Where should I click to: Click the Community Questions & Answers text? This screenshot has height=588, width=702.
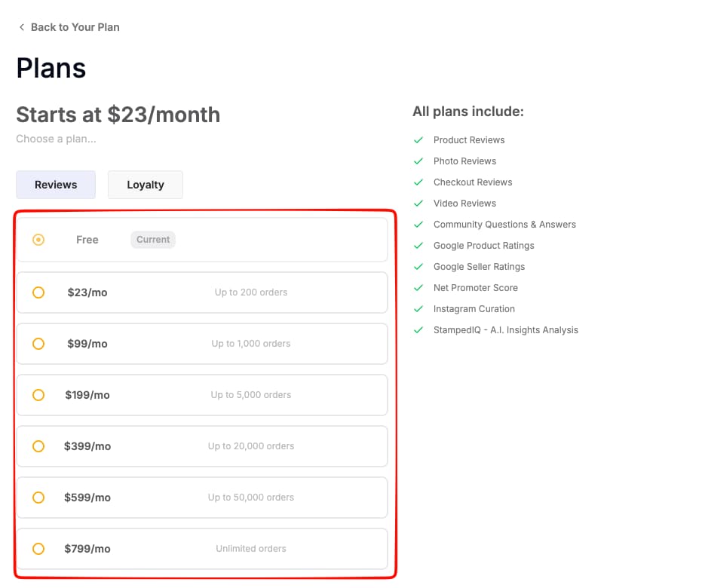tap(504, 225)
